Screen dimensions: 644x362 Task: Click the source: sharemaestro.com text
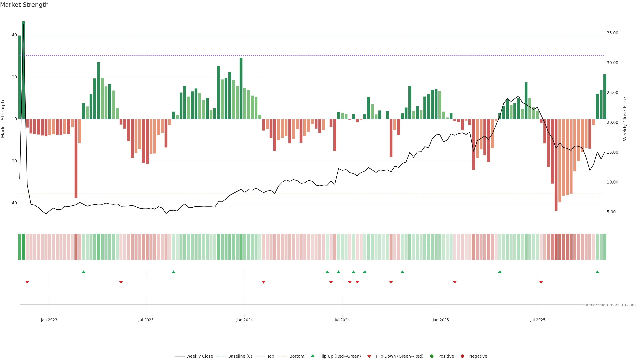point(609,305)
